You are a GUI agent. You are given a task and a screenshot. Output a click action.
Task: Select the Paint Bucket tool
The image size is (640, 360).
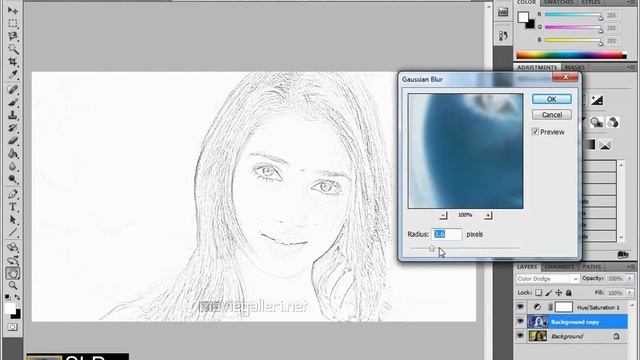(x=13, y=153)
